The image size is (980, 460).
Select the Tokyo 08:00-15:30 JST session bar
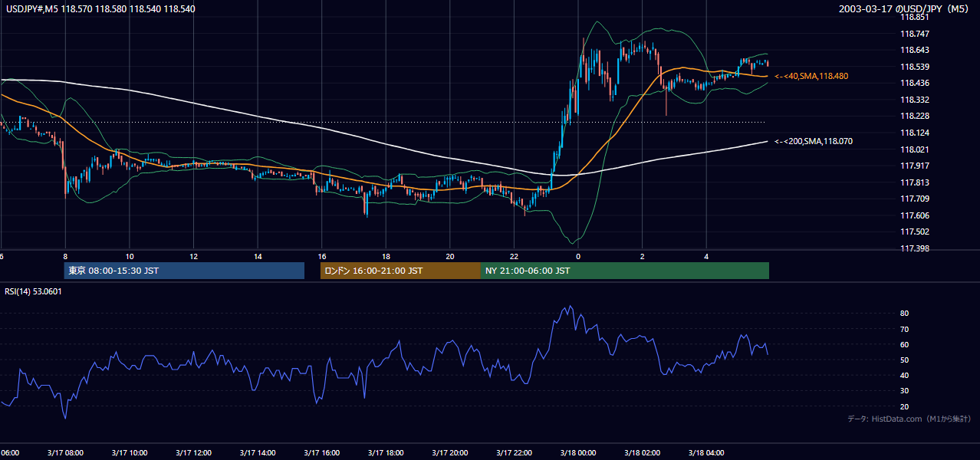[x=184, y=271]
